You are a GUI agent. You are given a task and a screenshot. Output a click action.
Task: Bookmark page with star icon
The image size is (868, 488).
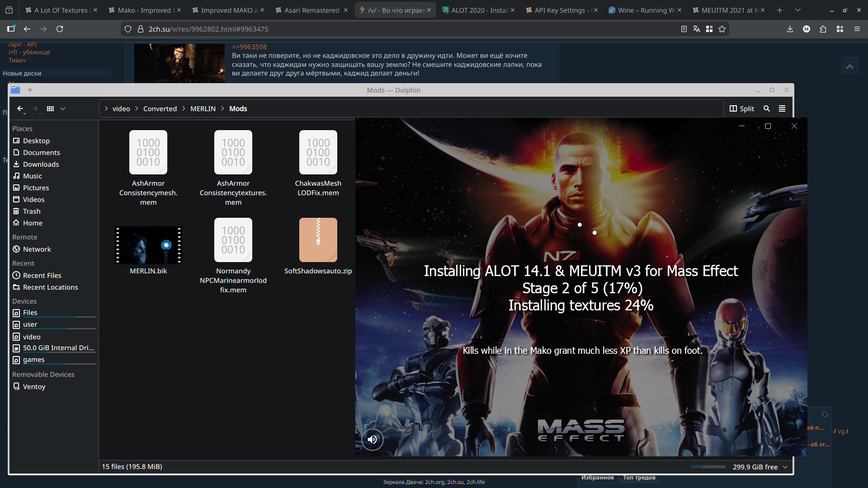[722, 29]
